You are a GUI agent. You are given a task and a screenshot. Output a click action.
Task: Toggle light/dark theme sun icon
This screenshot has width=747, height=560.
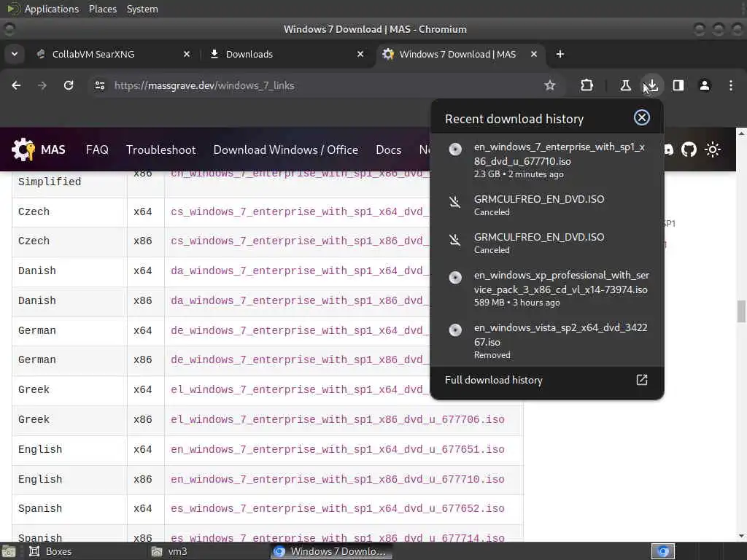(713, 149)
